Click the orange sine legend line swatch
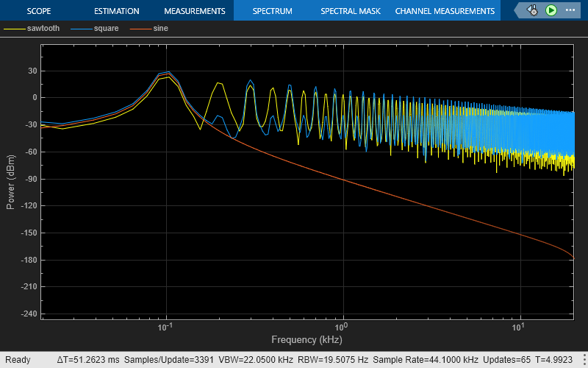The width and height of the screenshot is (588, 368). pyautogui.click(x=140, y=29)
